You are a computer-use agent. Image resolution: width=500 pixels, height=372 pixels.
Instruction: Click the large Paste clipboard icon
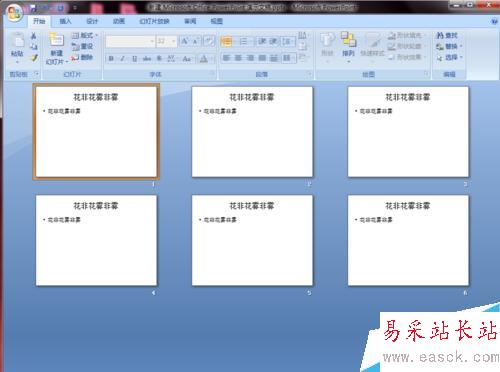(18, 41)
